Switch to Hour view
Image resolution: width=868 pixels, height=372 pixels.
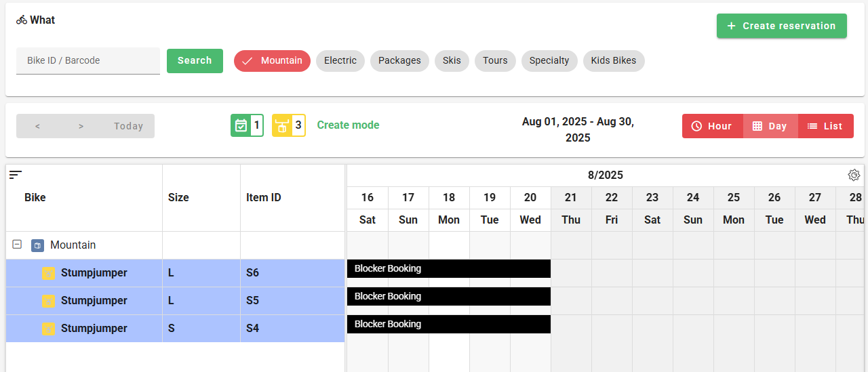point(712,126)
